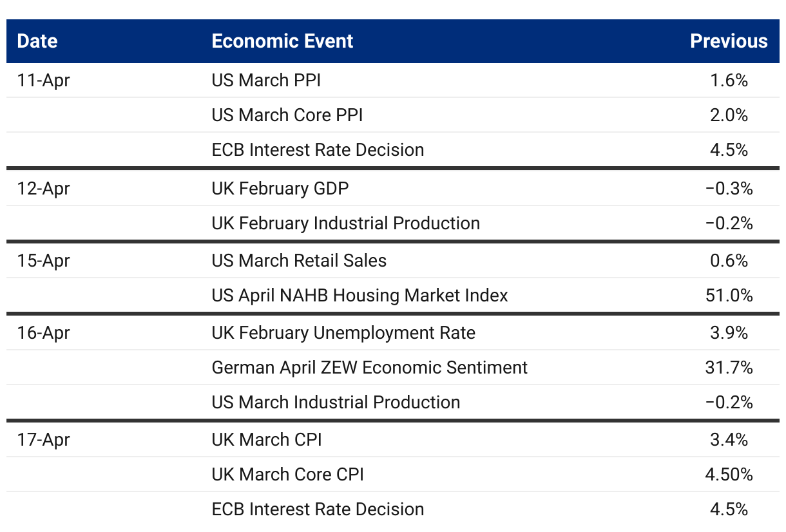Click the 11-Apr date cell

(x=43, y=81)
